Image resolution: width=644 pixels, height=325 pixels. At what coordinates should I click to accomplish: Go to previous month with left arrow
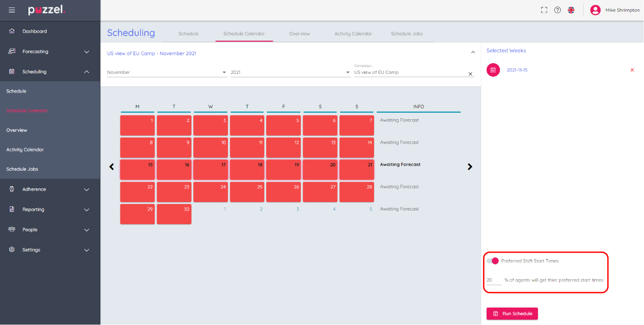point(112,167)
